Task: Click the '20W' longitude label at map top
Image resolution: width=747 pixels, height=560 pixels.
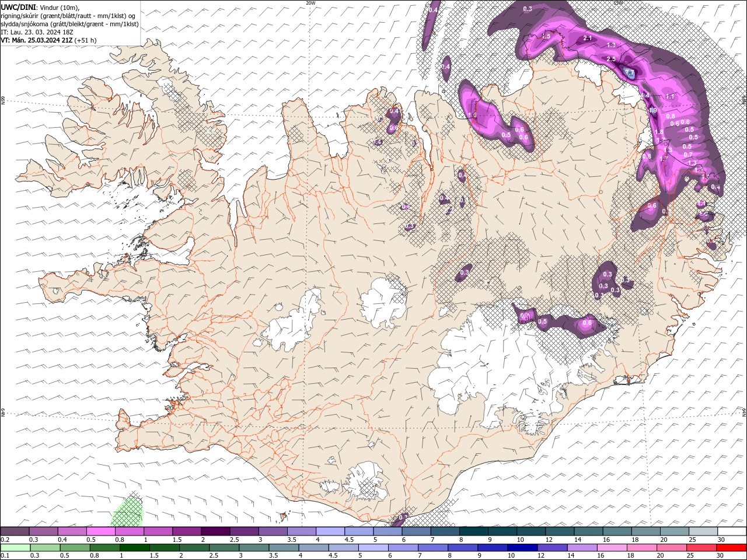Action: [310, 3]
